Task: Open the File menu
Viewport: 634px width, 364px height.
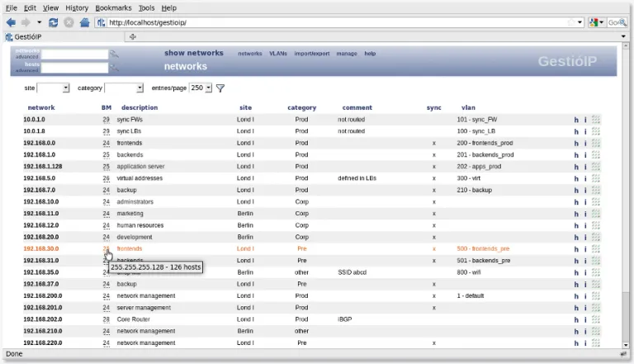Action: pyautogui.click(x=12, y=7)
